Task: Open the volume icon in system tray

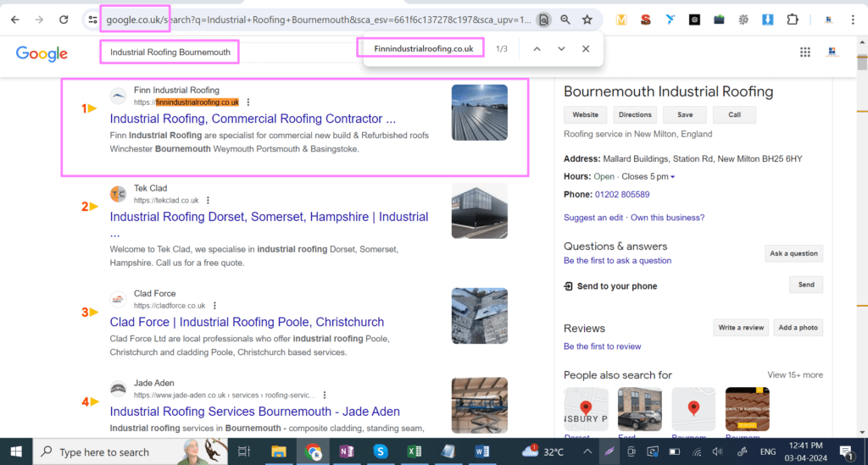Action: (718, 451)
